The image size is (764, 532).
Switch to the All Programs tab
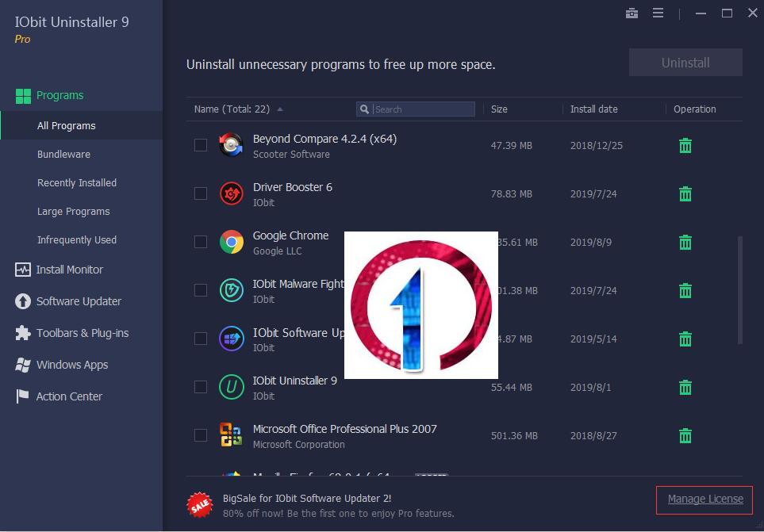click(67, 125)
